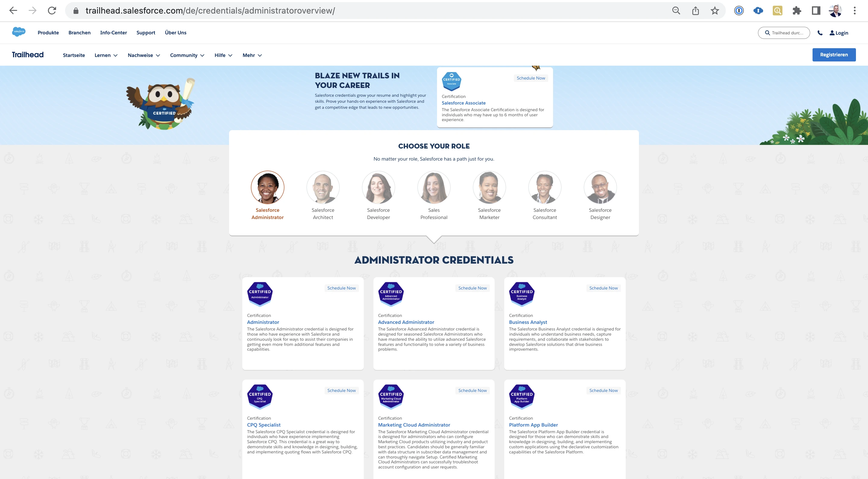Open the Business Analyst certification link
Image resolution: width=868 pixels, height=479 pixels.
(528, 322)
